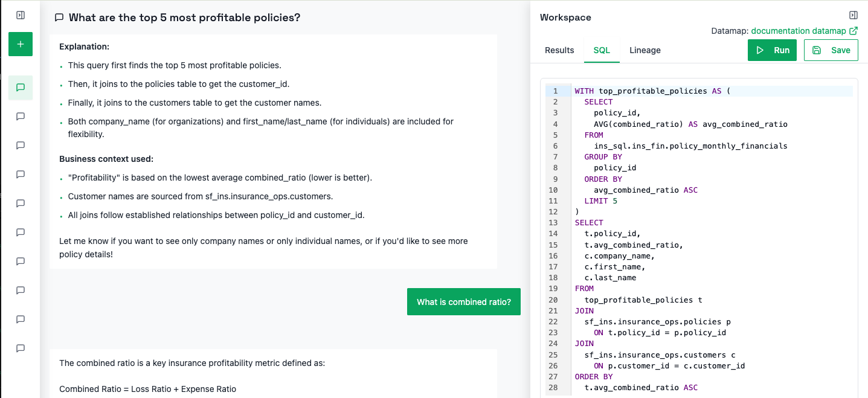The image size is (868, 398).
Task: Select the highlighted active chat icon in sidebar
Action: 21,88
